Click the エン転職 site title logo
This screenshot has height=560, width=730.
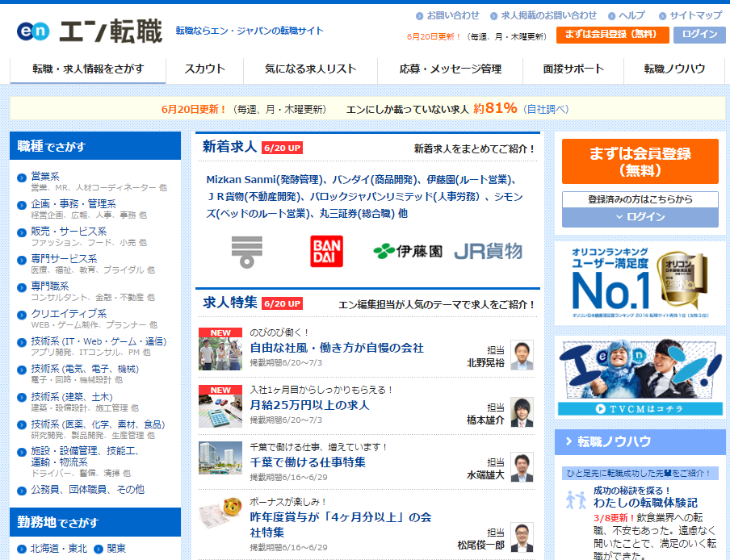pyautogui.click(x=111, y=31)
